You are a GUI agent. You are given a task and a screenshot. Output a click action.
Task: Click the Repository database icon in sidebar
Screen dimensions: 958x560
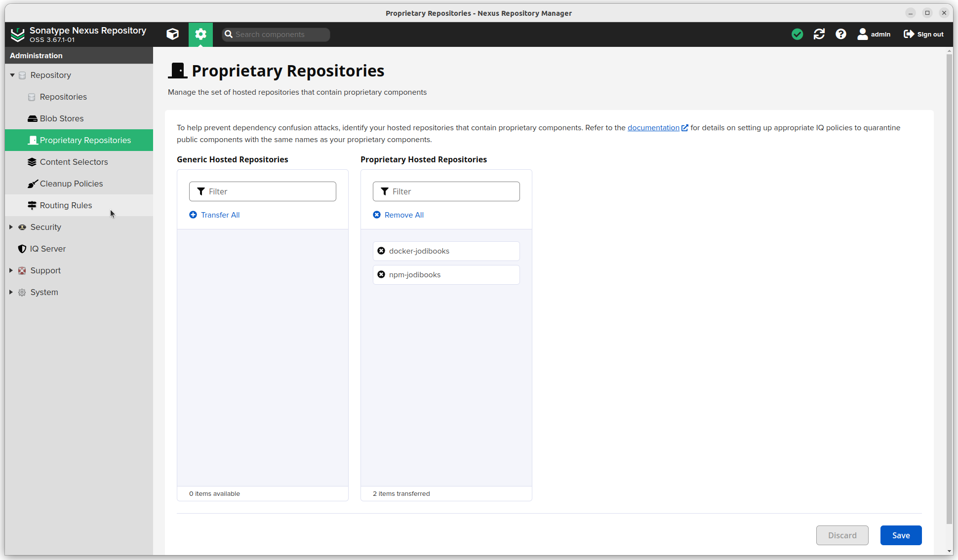point(22,75)
